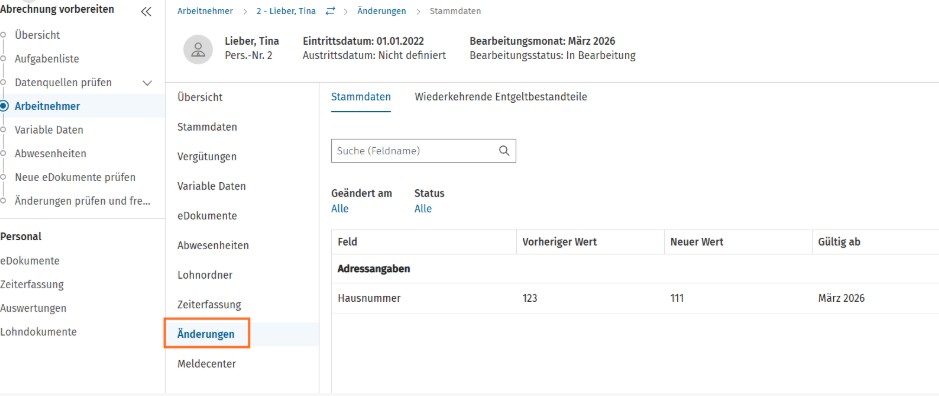
Task: Click the switch employee arrows icon
Action: (x=331, y=11)
